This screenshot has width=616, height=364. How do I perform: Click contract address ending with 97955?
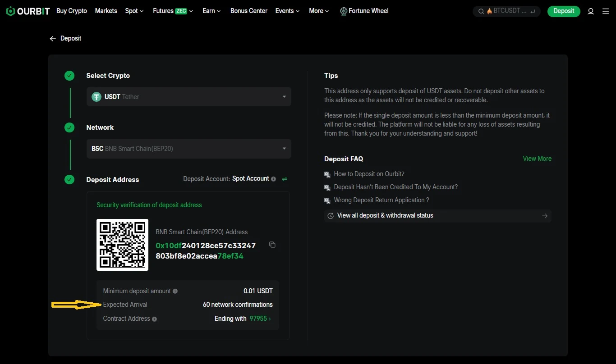click(x=260, y=318)
